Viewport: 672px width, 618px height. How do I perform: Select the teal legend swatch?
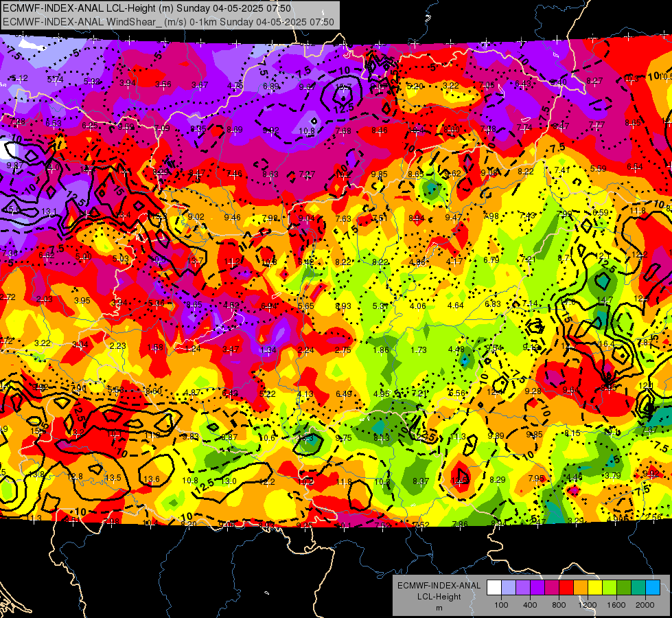click(638, 588)
